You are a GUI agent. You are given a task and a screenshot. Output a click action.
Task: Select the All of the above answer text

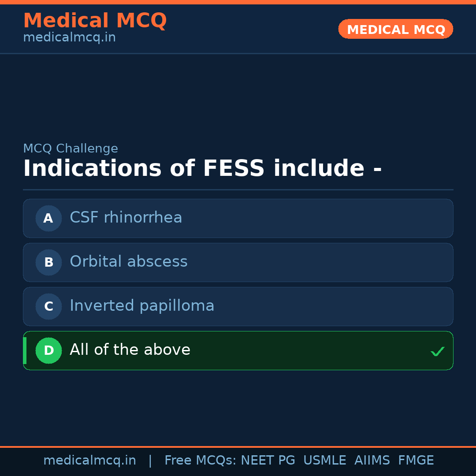[130, 350]
